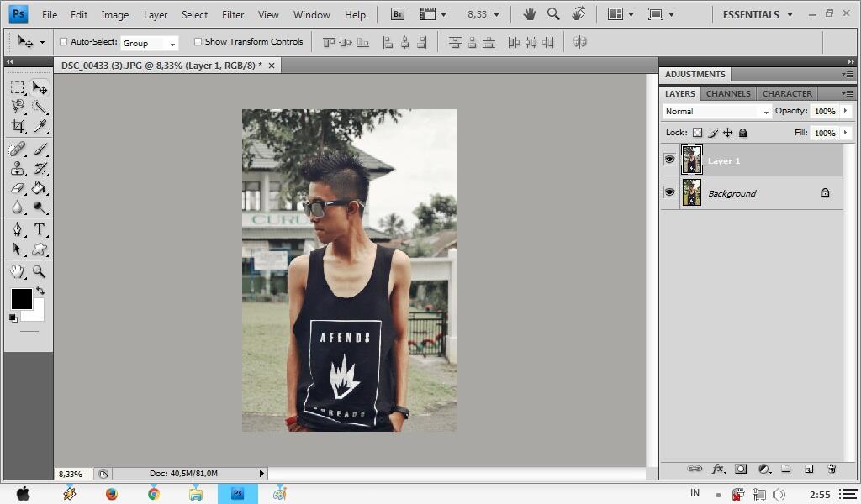Launch Adobe Bridge from the top bar
The width and height of the screenshot is (861, 504).
pyautogui.click(x=398, y=14)
